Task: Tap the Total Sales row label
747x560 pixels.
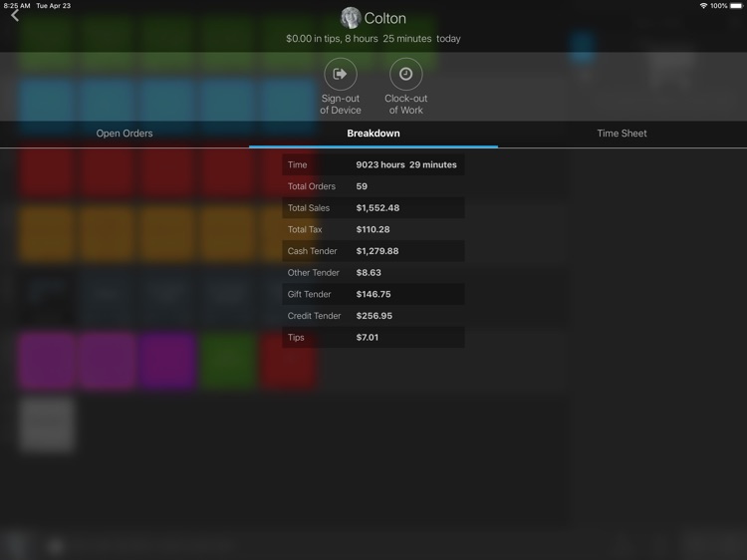Action: tap(309, 208)
